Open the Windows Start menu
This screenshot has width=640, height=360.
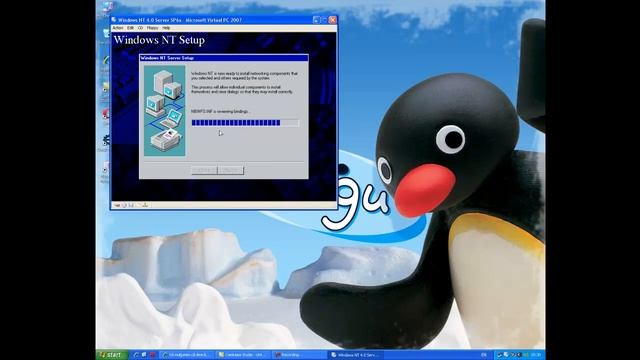111,355
